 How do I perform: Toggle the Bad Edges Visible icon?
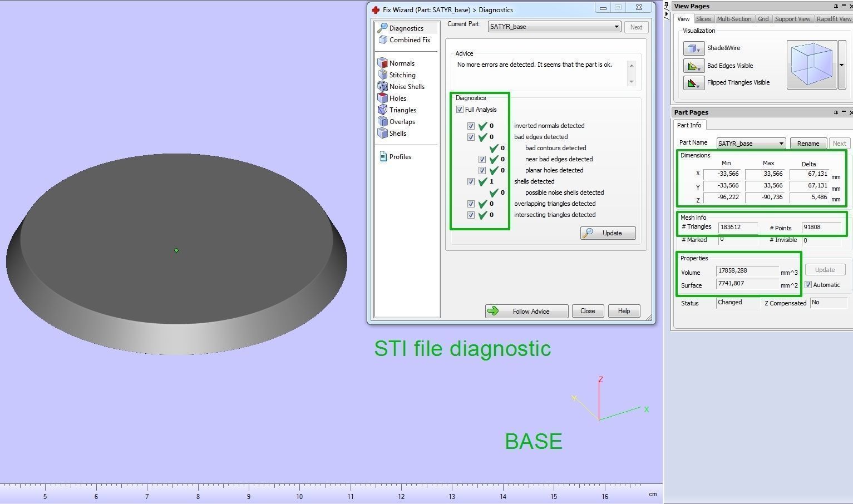[694, 66]
